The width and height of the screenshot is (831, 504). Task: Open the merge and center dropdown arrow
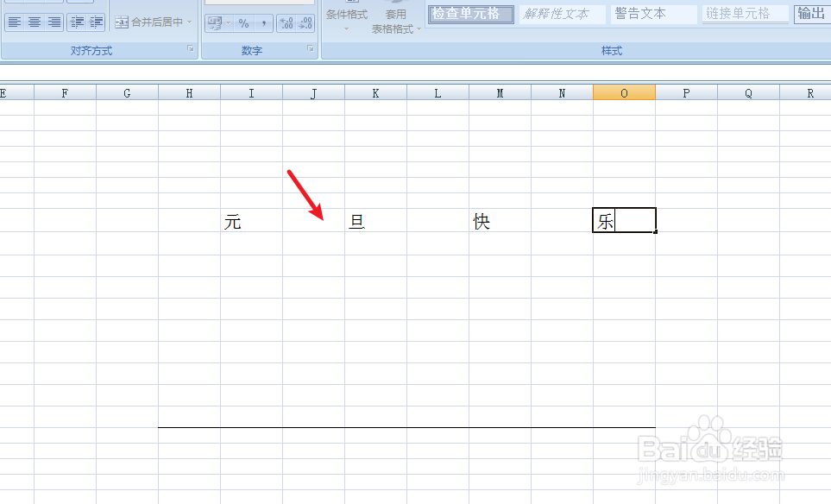[x=189, y=23]
